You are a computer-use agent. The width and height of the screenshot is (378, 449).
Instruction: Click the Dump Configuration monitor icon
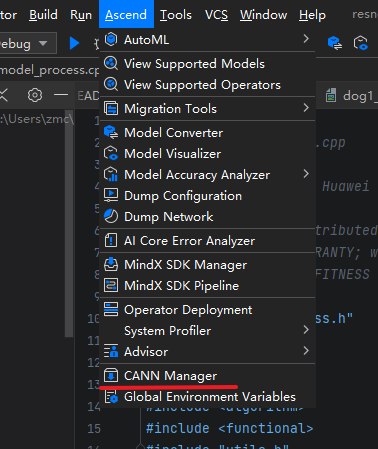(x=111, y=195)
